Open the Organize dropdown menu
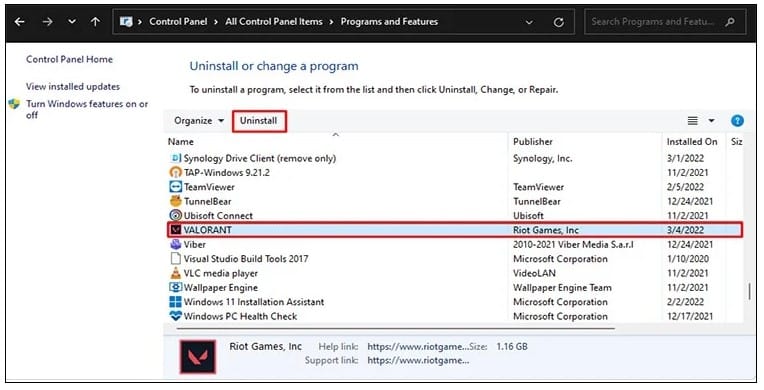Viewport: 764px width, 390px height. point(199,120)
